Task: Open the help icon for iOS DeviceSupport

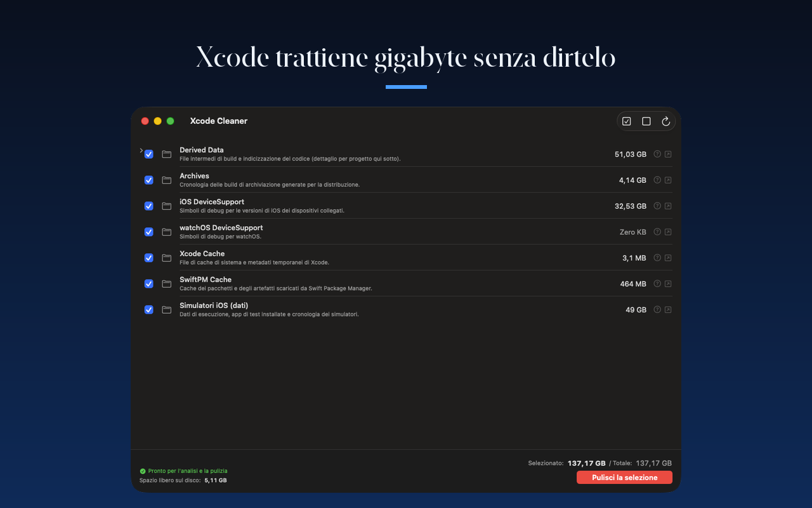Action: click(x=657, y=206)
